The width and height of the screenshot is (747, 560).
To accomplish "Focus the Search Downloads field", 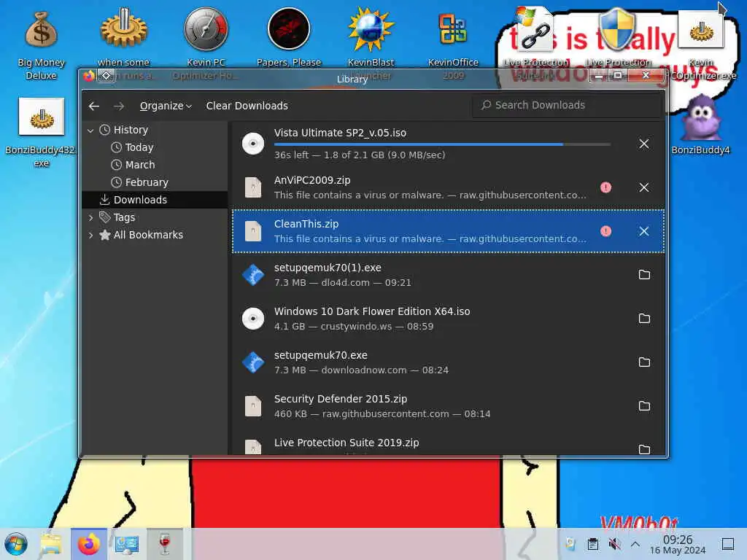I will coord(567,105).
